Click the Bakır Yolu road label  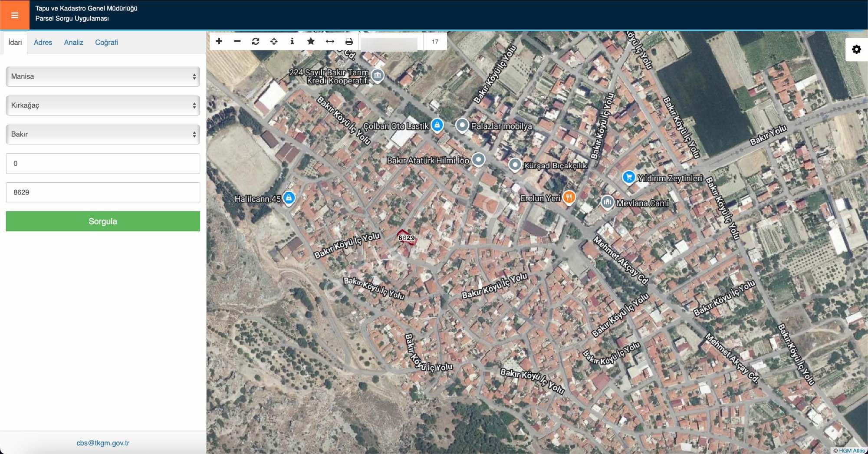(x=768, y=135)
